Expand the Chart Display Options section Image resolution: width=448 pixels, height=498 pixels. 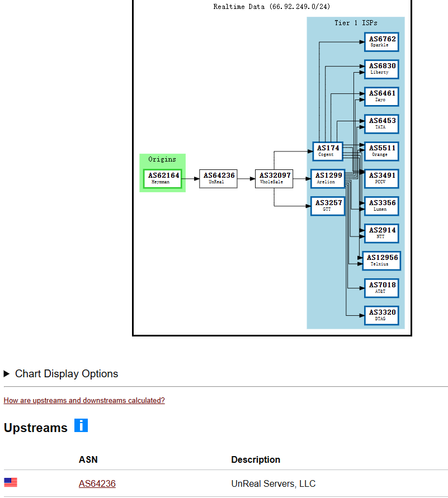tap(61, 373)
